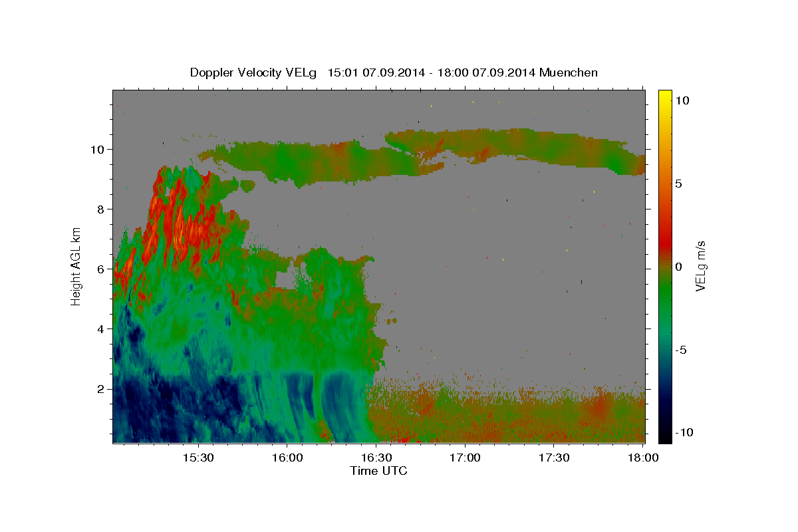Click the colorbar value -10 label
This screenshot has height=532, width=798.
[x=684, y=433]
